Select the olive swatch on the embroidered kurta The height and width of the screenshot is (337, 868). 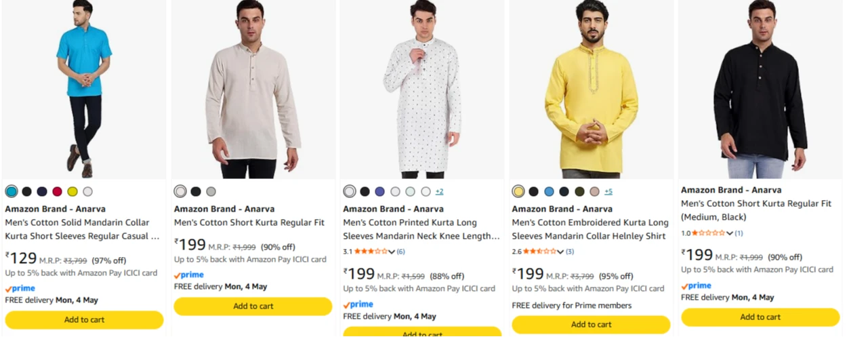point(579,192)
